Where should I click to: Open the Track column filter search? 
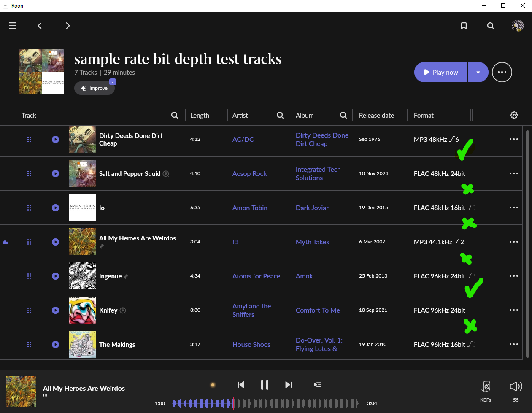click(x=175, y=115)
